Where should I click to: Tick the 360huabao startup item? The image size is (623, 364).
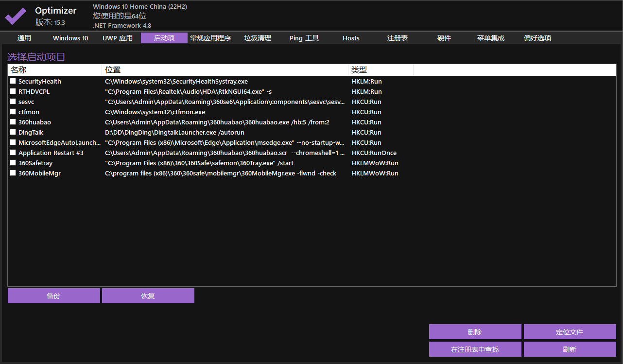click(x=13, y=121)
